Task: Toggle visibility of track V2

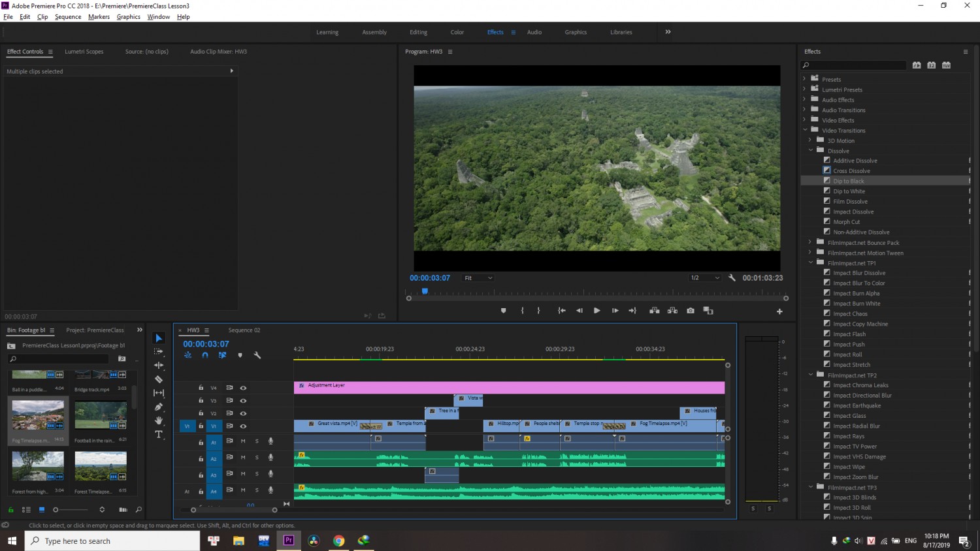Action: click(243, 413)
